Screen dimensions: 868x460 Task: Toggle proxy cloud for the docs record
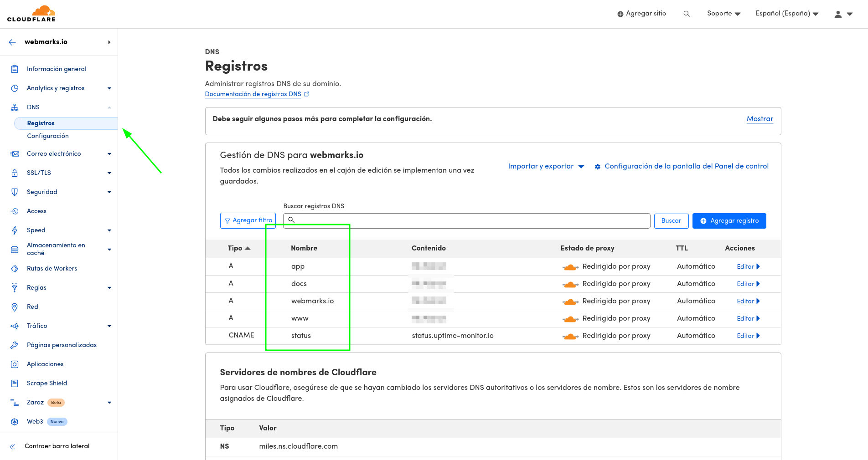coord(570,284)
